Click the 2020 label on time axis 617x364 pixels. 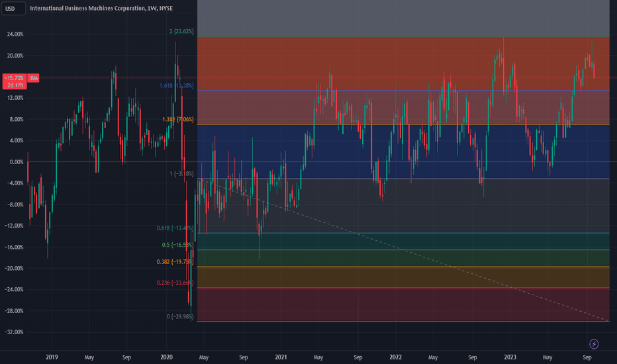(x=166, y=357)
